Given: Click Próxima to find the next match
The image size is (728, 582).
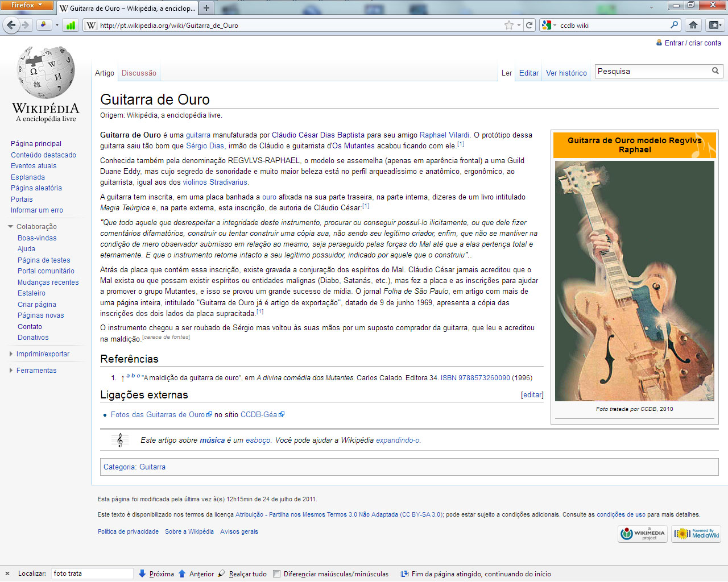Looking at the screenshot, I should tap(156, 574).
